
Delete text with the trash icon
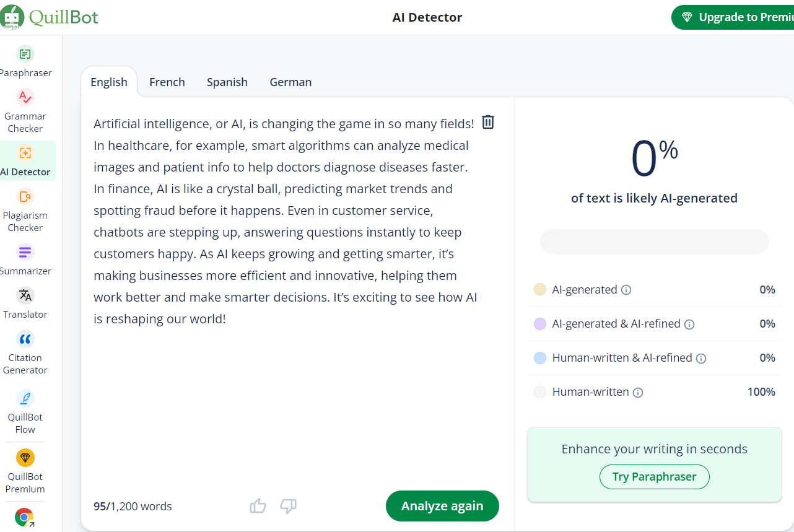488,122
